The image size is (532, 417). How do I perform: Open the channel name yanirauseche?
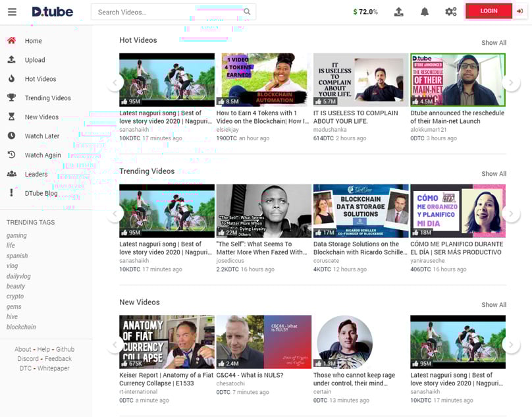click(427, 260)
